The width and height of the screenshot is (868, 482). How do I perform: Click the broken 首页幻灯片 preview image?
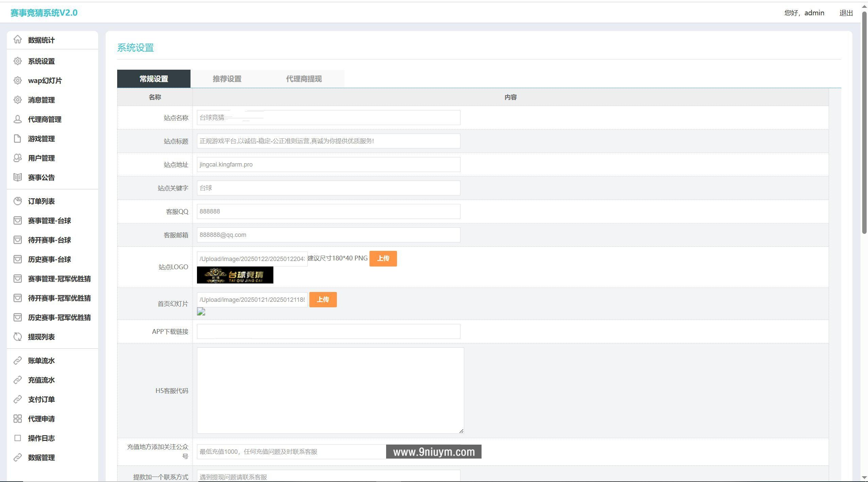(x=201, y=312)
